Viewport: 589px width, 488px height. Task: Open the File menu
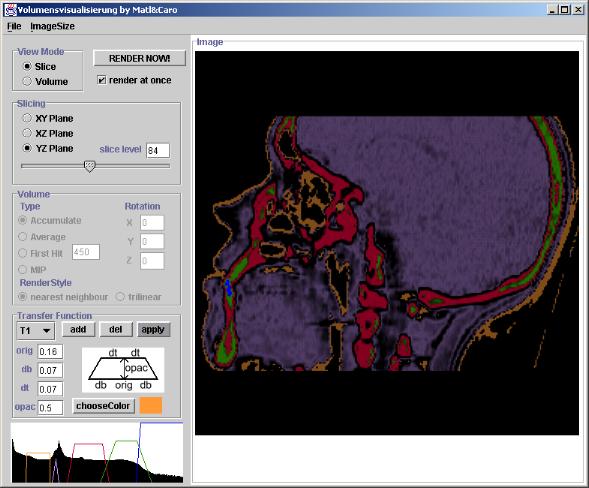[x=14, y=26]
